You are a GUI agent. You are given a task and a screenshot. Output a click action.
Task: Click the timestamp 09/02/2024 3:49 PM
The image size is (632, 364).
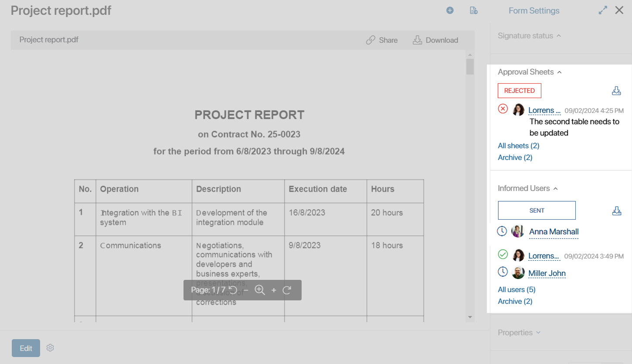(594, 256)
